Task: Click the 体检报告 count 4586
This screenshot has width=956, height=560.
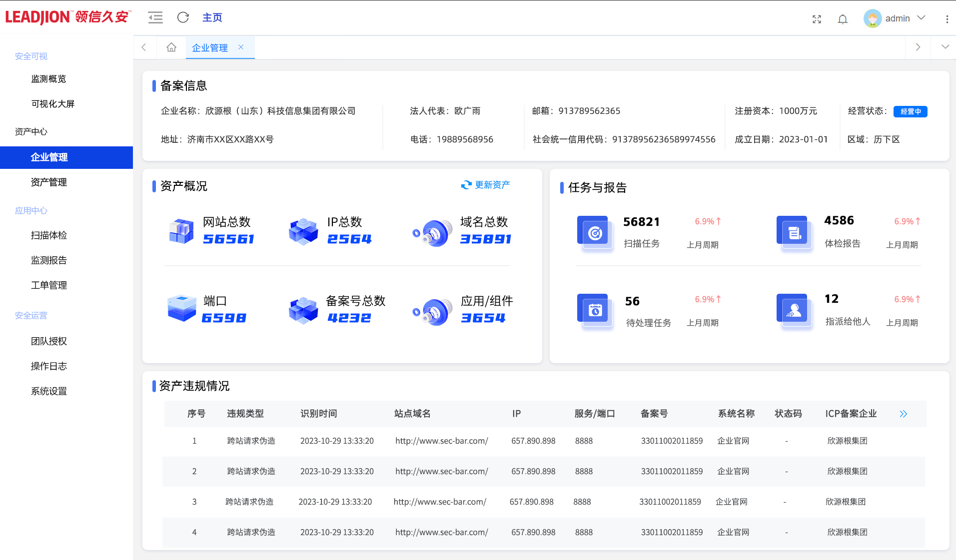Action: coord(839,220)
